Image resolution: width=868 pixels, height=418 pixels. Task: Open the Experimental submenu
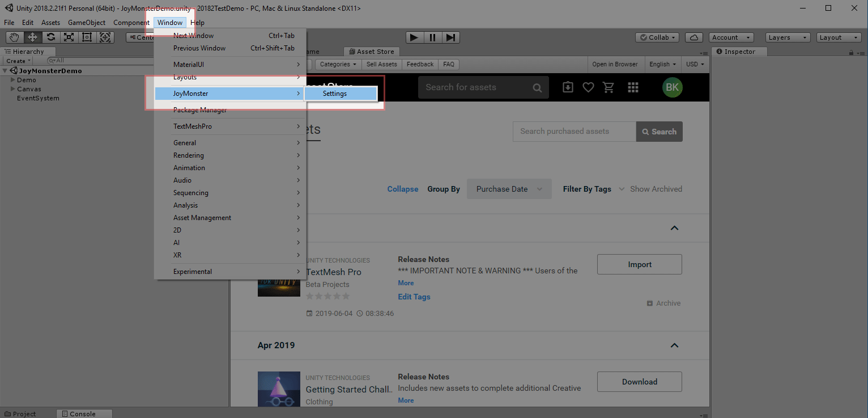[230, 272]
